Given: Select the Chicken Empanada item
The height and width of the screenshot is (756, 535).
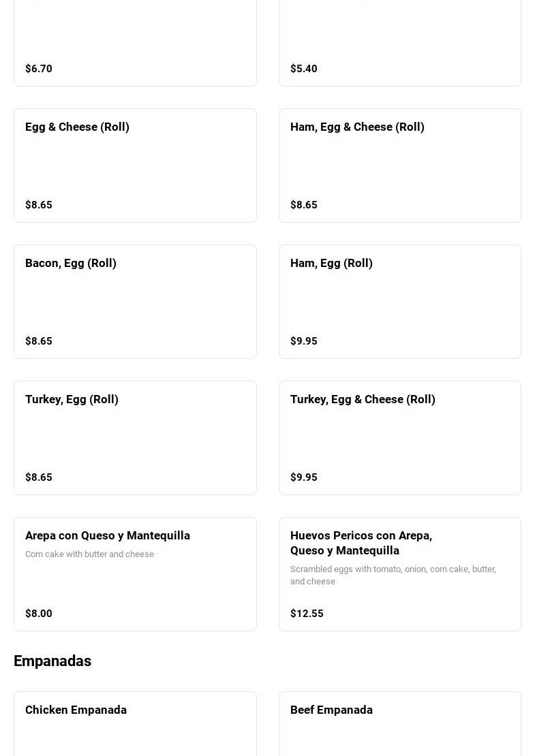Looking at the screenshot, I should 135,725.
